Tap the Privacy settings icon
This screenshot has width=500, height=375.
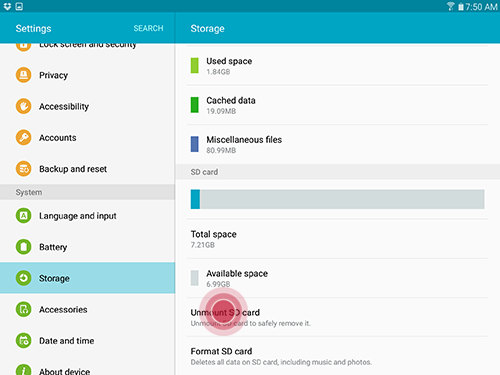[23, 75]
